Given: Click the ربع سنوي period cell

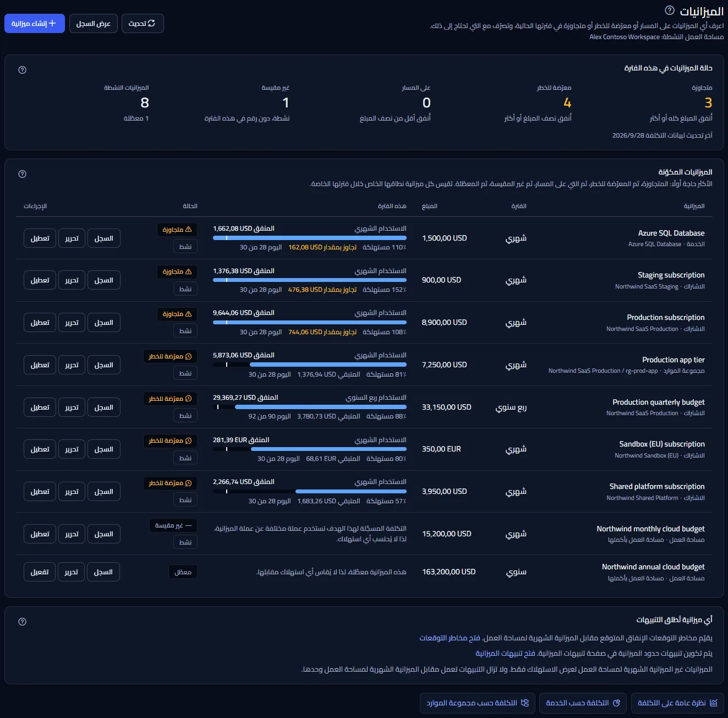Looking at the screenshot, I should (x=511, y=407).
